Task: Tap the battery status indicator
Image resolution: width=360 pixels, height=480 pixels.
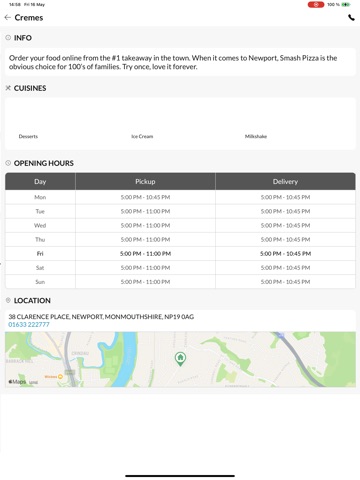Action: [346, 5]
